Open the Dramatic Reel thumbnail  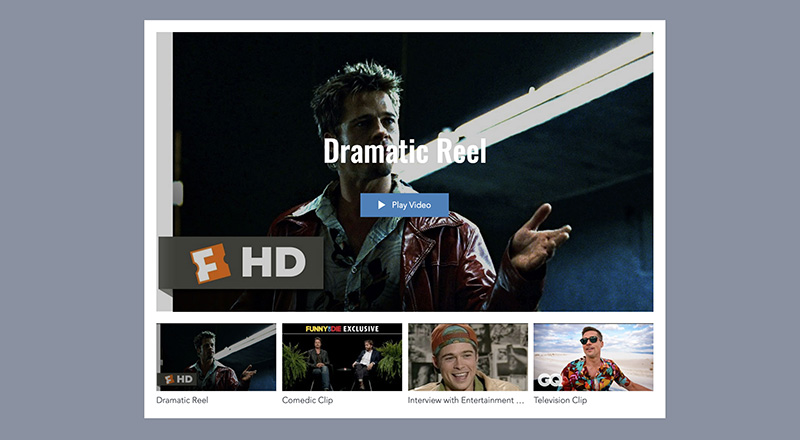216,357
